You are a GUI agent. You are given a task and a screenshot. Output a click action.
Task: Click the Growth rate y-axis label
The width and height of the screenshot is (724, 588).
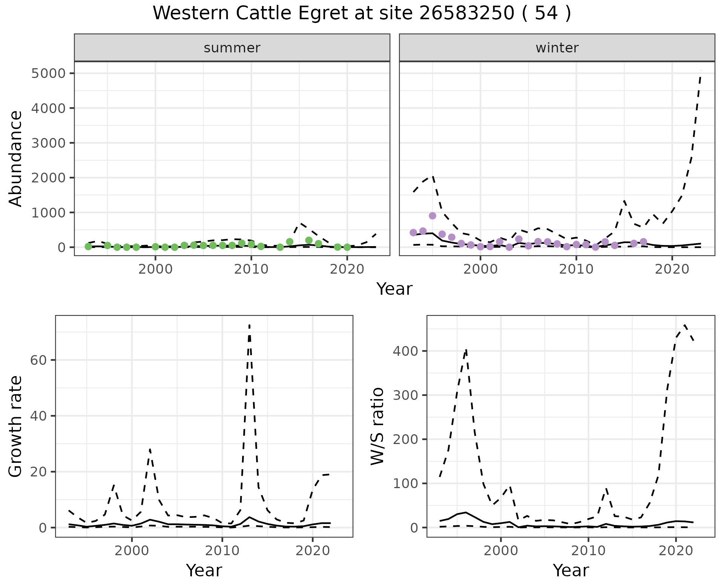click(15, 426)
